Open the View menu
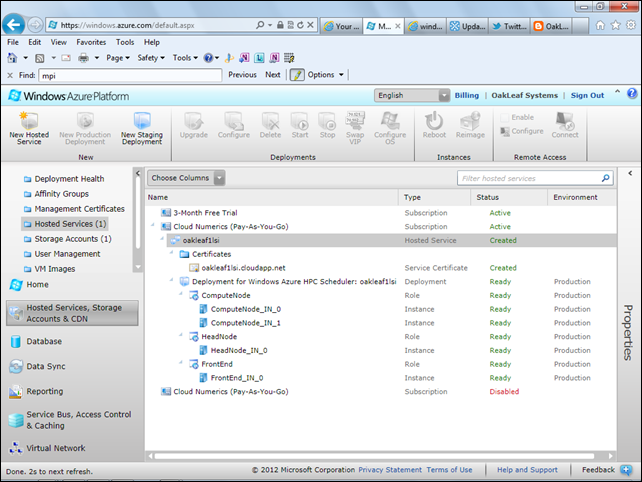The height and width of the screenshot is (482, 642). [x=59, y=42]
